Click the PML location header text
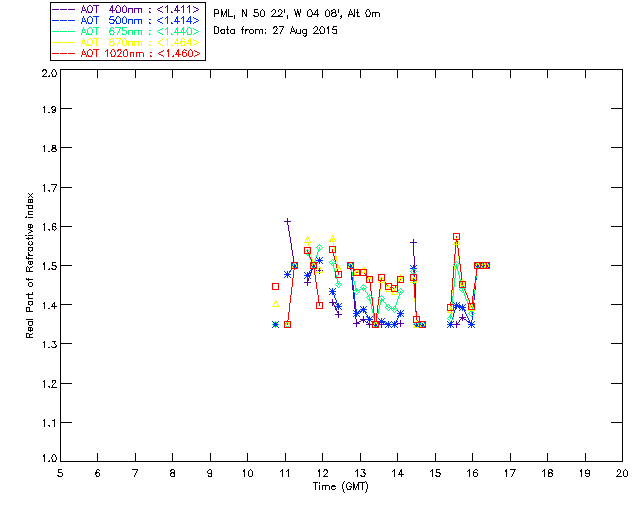This screenshot has width=640, height=512. point(297,14)
